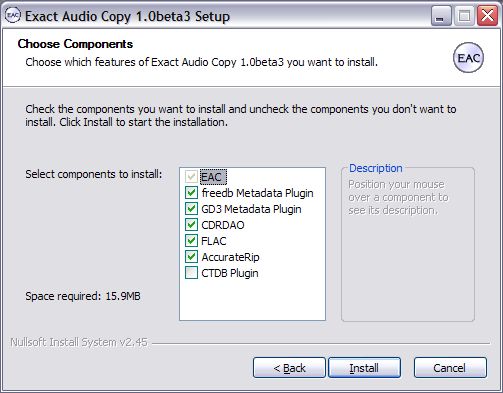This screenshot has height=393, width=503.
Task: Click empty area of components list box
Action: pos(252,300)
